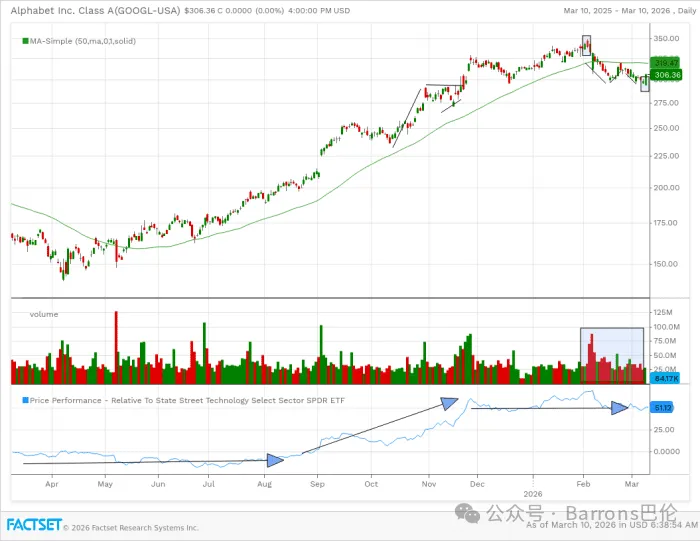Viewport: 700px width, 541px height.
Task: Click the 125M volume axis label
Action: pyautogui.click(x=663, y=312)
